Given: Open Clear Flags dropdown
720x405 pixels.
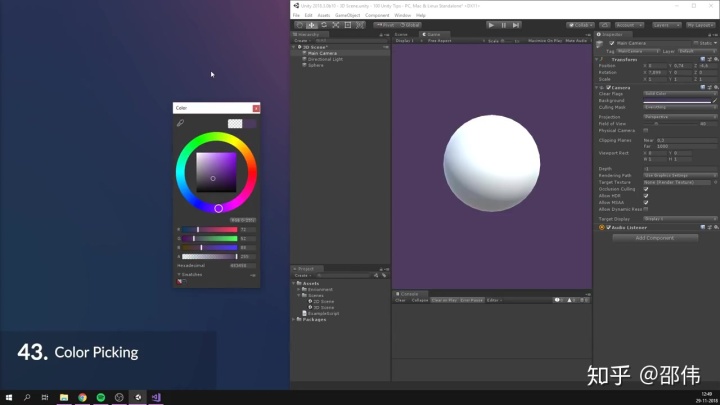Looking at the screenshot, I should [680, 94].
